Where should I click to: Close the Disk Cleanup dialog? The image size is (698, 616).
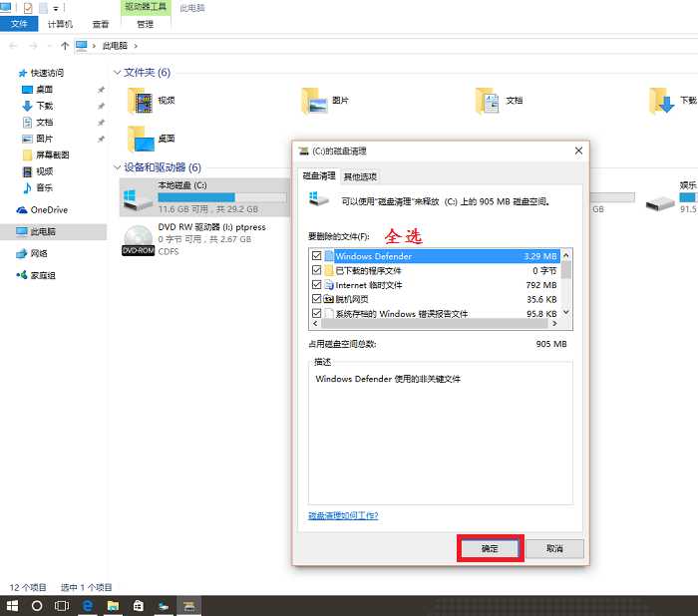click(578, 151)
